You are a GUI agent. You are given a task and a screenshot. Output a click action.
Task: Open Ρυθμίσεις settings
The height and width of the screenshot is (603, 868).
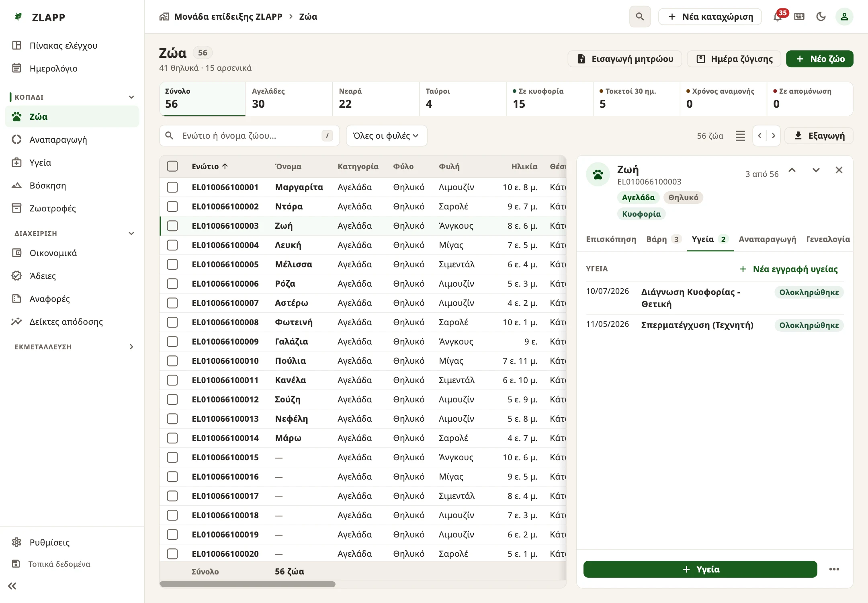coord(72,542)
